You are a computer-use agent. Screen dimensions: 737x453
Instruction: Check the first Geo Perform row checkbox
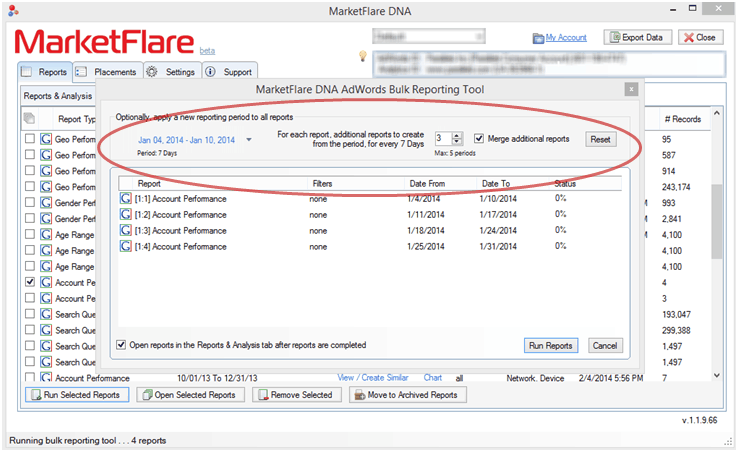pyautogui.click(x=30, y=139)
